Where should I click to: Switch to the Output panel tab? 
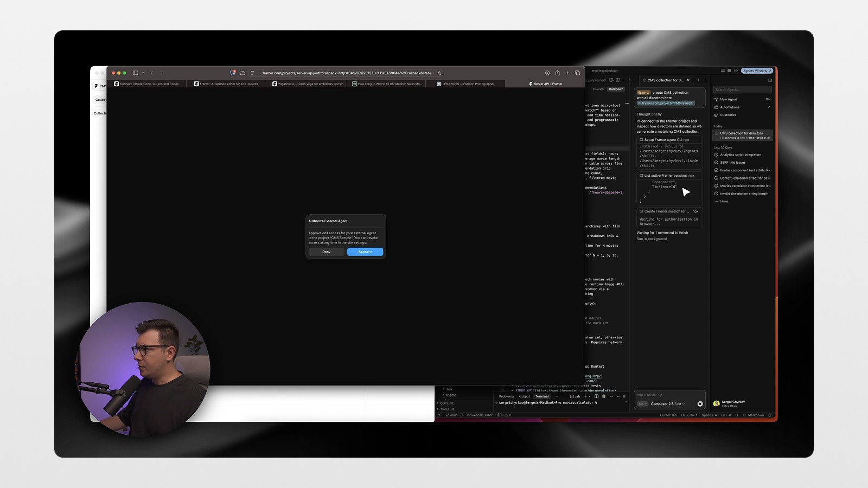click(x=525, y=396)
